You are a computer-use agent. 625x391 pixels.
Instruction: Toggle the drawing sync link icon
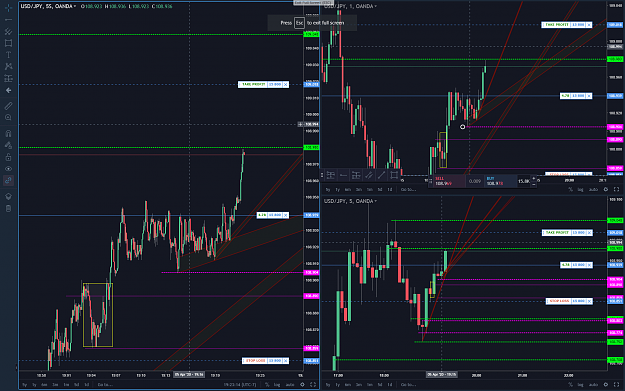click(8, 181)
